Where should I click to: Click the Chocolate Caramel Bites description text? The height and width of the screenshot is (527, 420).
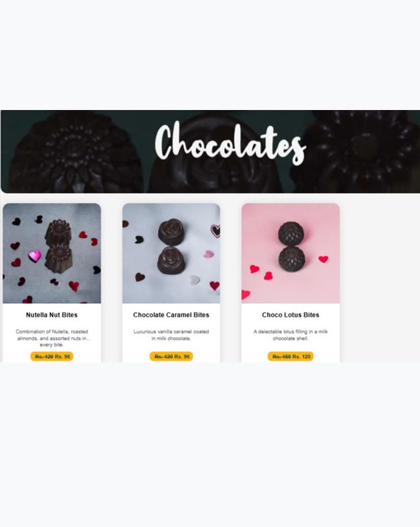171,335
